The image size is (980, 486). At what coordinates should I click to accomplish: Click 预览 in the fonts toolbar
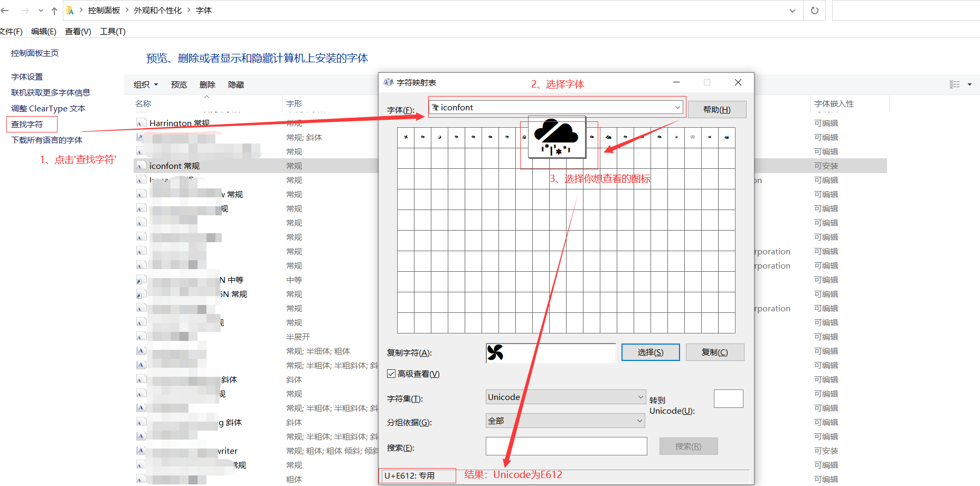tap(179, 85)
